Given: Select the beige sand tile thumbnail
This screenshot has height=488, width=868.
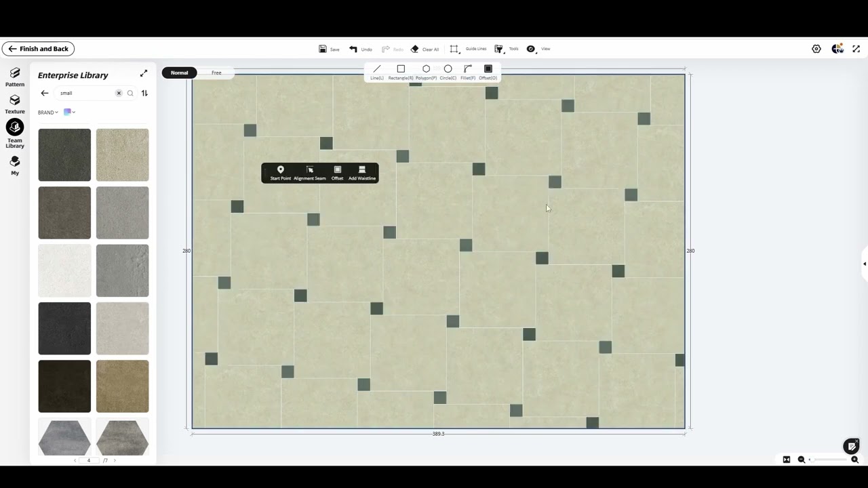Looking at the screenshot, I should (122, 155).
